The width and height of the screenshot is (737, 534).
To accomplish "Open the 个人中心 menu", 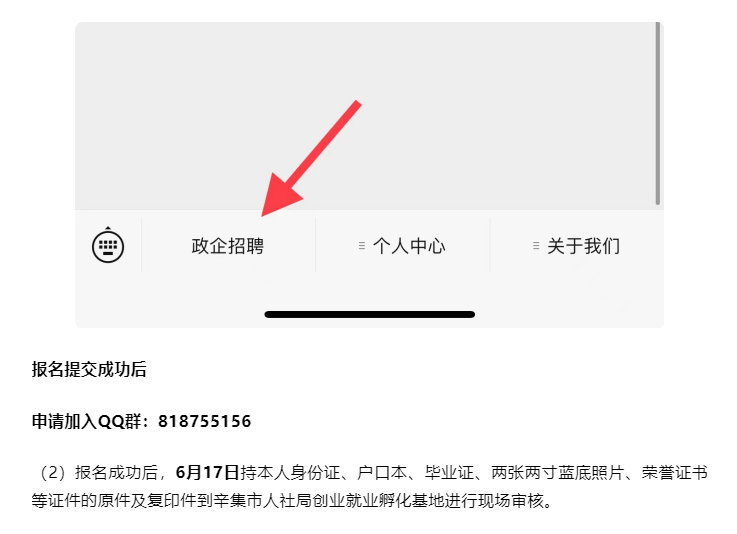I will [x=402, y=246].
